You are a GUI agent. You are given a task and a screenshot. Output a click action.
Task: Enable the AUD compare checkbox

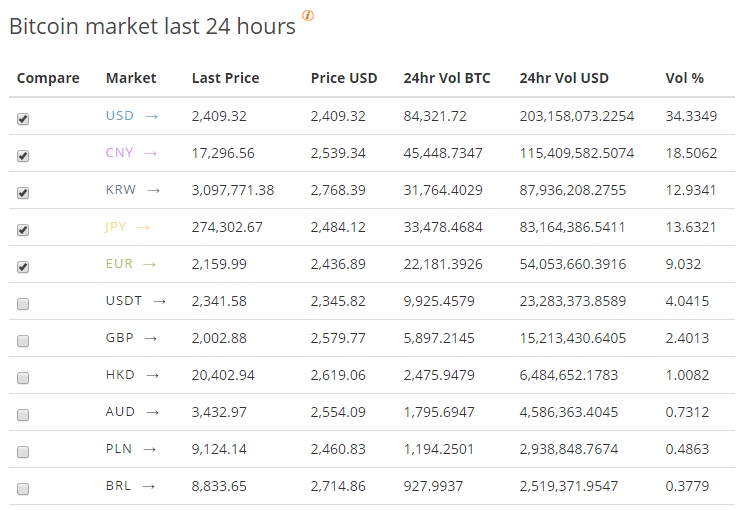[23, 415]
